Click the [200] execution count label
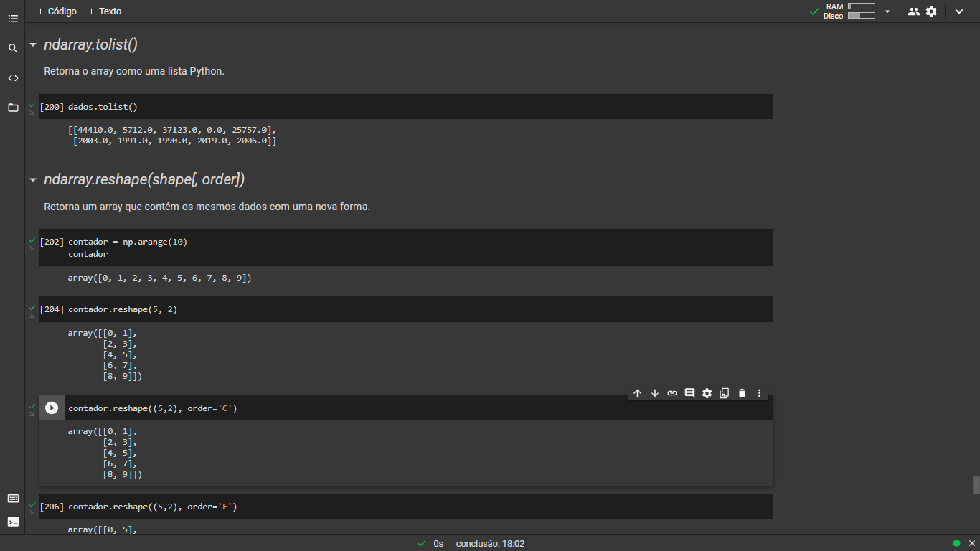The height and width of the screenshot is (551, 980). (x=52, y=107)
